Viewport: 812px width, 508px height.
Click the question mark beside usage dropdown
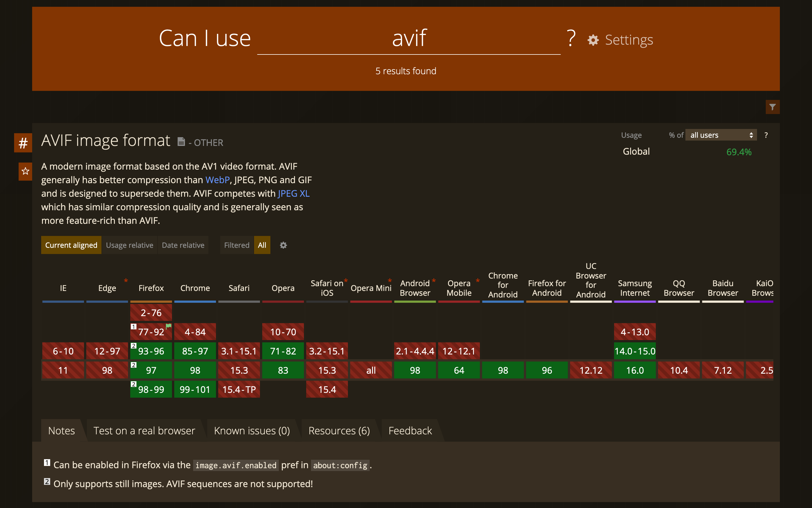click(x=766, y=135)
